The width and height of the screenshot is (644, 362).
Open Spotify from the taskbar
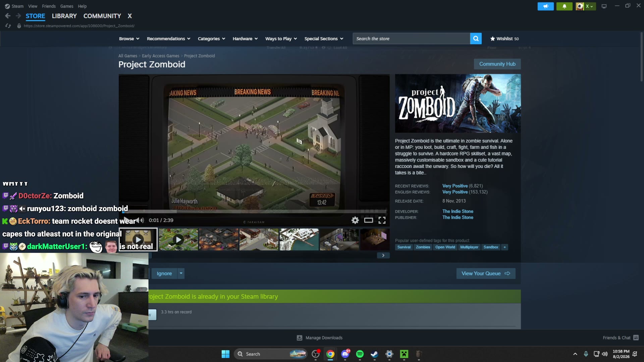point(360,354)
